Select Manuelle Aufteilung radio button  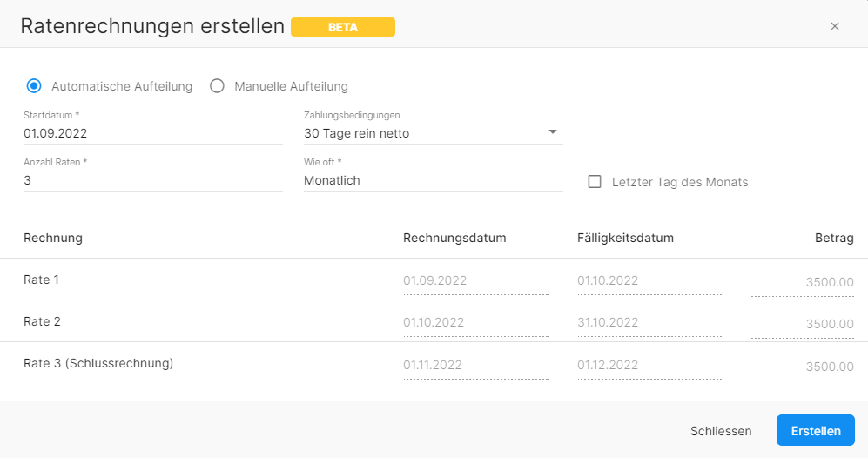point(218,86)
